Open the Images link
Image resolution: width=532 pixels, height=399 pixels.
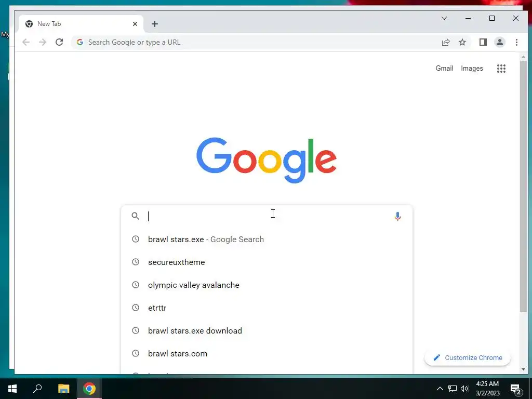(472, 68)
